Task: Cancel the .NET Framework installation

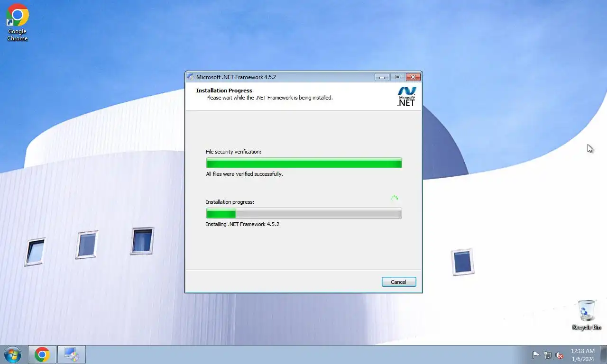Action: [x=399, y=282]
